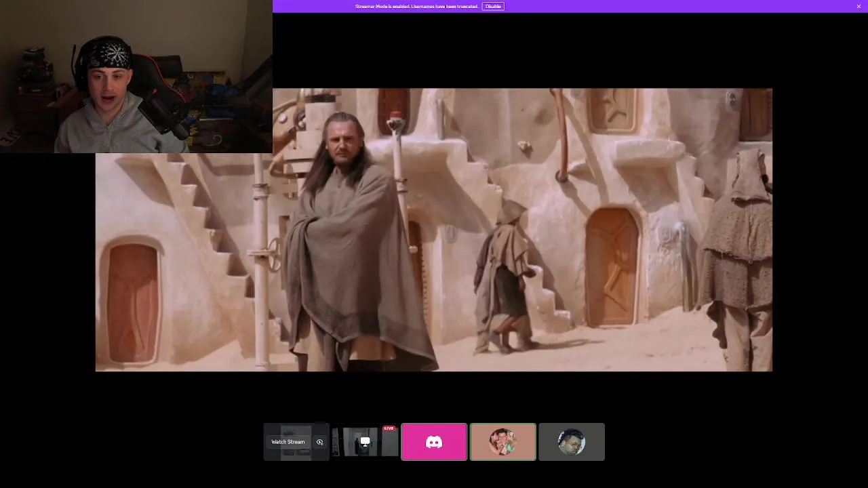The image size is (868, 488).
Task: Disable Streamer Mode via the banner button
Action: click(x=493, y=6)
